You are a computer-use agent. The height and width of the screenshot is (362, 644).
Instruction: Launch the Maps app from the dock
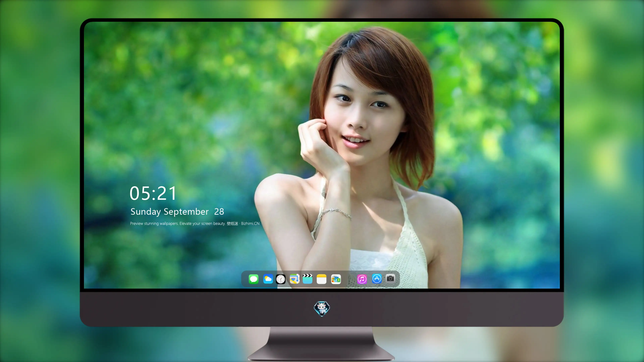tap(294, 279)
